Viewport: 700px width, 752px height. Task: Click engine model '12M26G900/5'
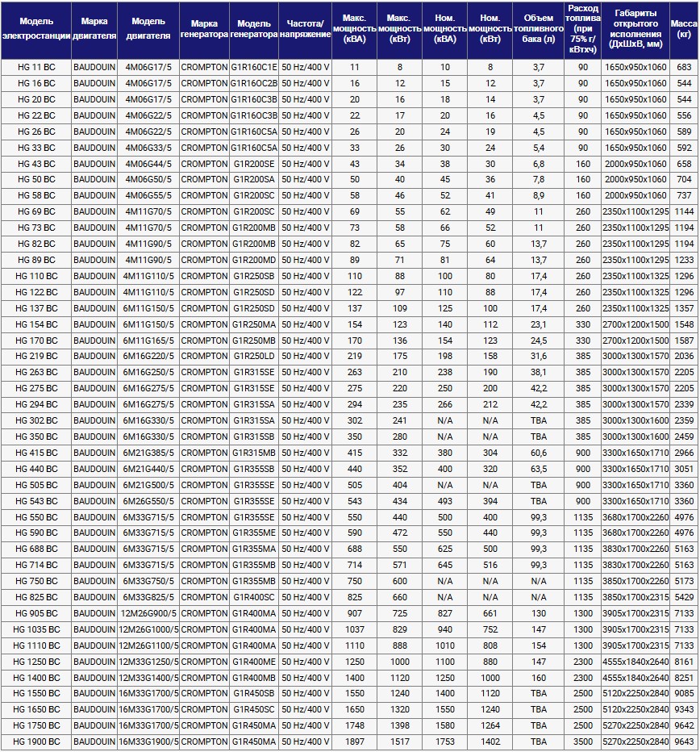pyautogui.click(x=148, y=613)
